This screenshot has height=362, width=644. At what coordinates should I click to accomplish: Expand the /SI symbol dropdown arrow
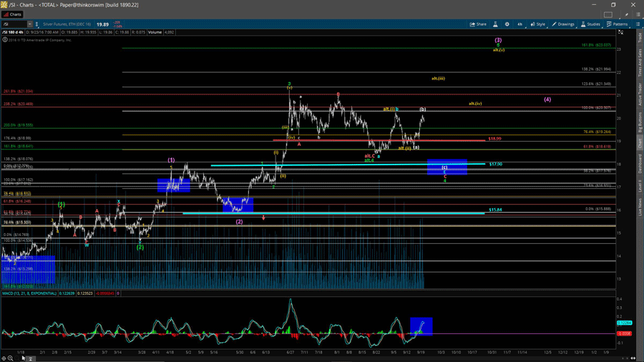(30, 24)
